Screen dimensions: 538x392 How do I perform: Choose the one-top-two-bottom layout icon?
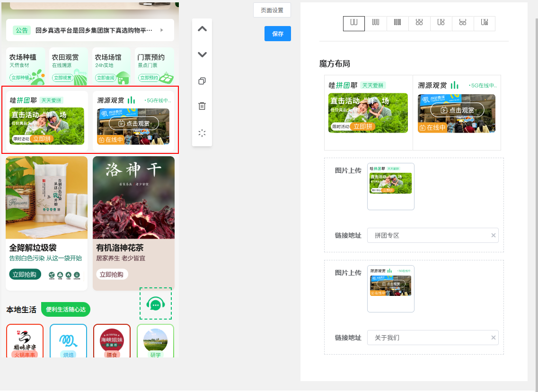pyautogui.click(x=463, y=23)
